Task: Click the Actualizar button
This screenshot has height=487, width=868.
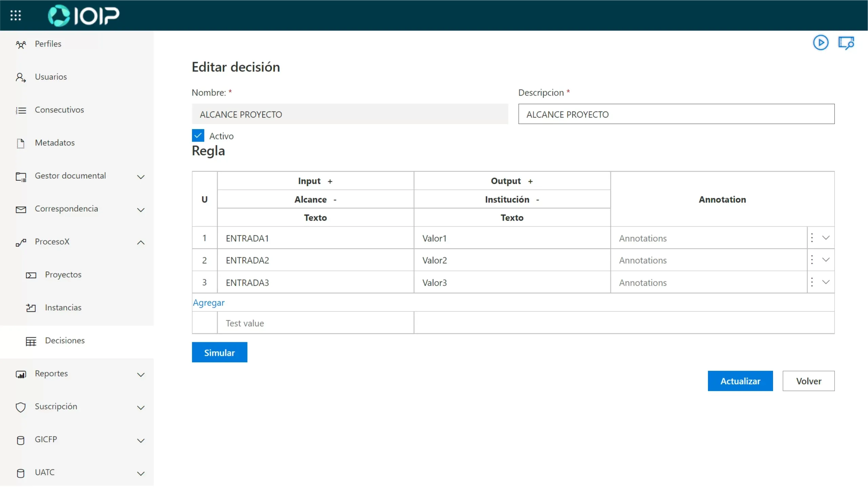Action: click(740, 381)
